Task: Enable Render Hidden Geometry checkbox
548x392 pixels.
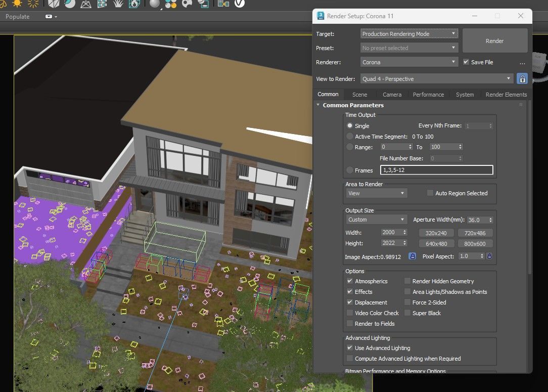Action: tap(407, 281)
